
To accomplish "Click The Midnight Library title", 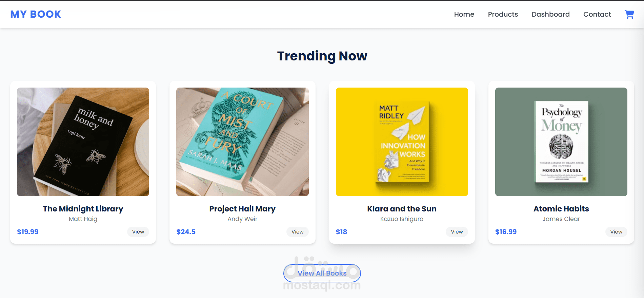I will [x=83, y=209].
